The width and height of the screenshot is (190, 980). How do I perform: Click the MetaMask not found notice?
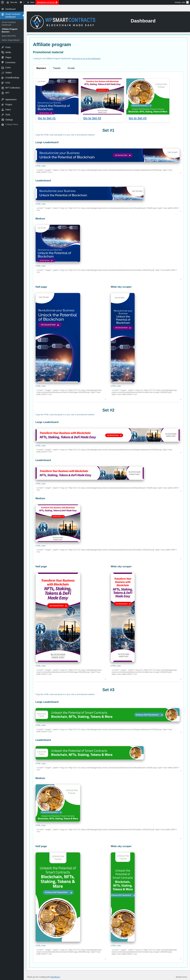[x=47, y=2]
